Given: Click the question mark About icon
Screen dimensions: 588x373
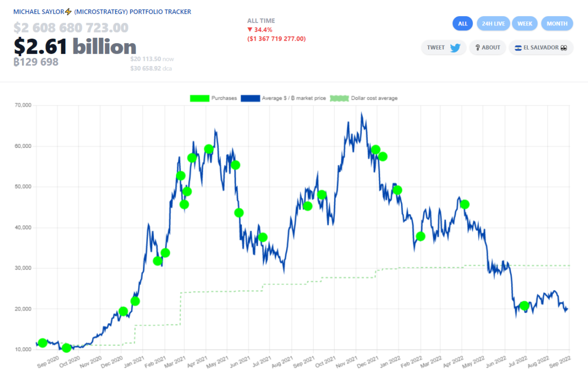Looking at the screenshot, I should pos(477,47).
